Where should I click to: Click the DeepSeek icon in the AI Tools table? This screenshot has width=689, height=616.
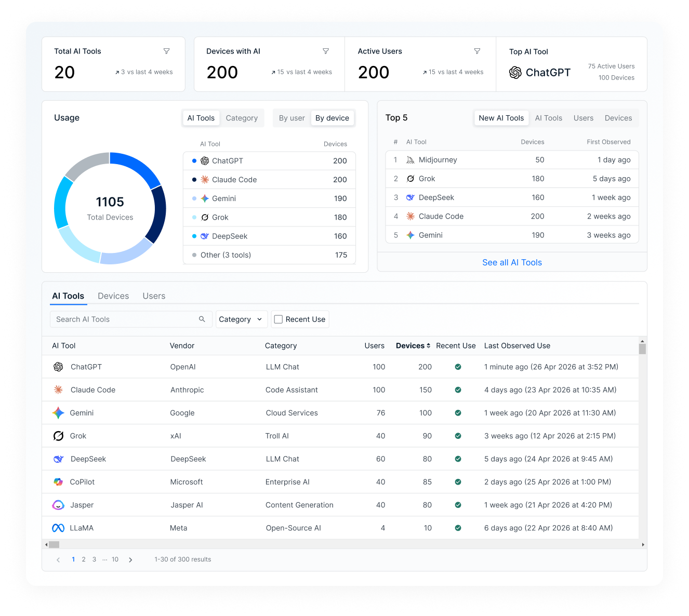point(58,459)
